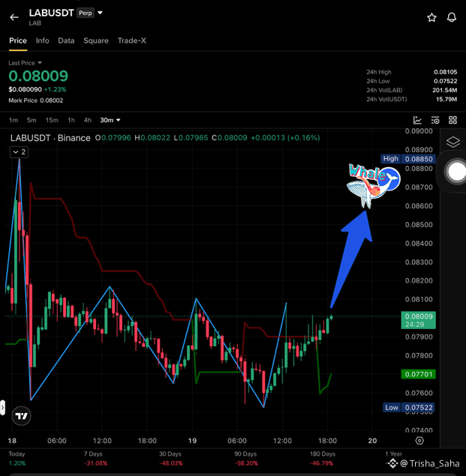Screen dimensions: 466x476
Task: Click the LABUSDT · Binance chart title
Action: pyautogui.click(x=50, y=138)
